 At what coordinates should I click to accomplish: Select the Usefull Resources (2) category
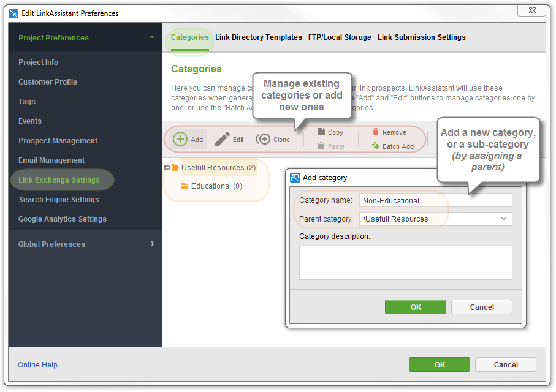pos(218,168)
